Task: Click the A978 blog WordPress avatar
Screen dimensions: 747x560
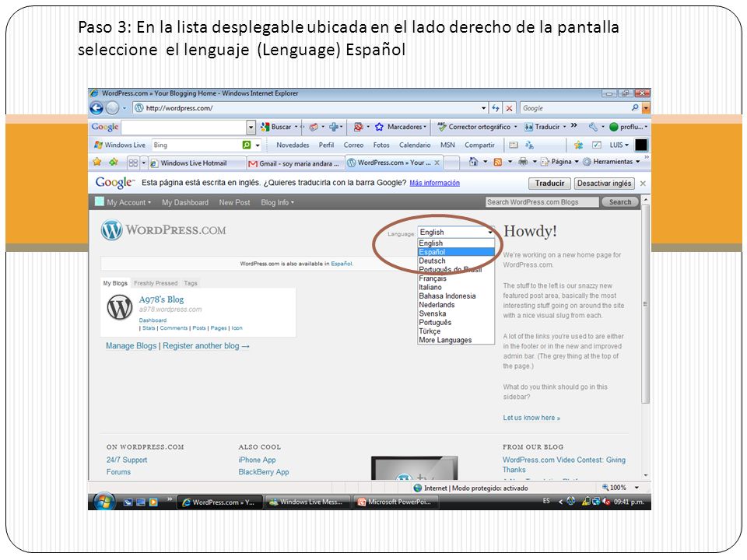Action: click(120, 307)
